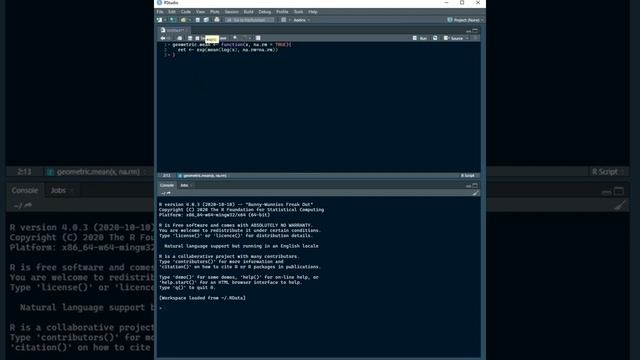Screen dimensions: 640x360
Task: Click the function definition code on line 1
Action: [232, 44]
